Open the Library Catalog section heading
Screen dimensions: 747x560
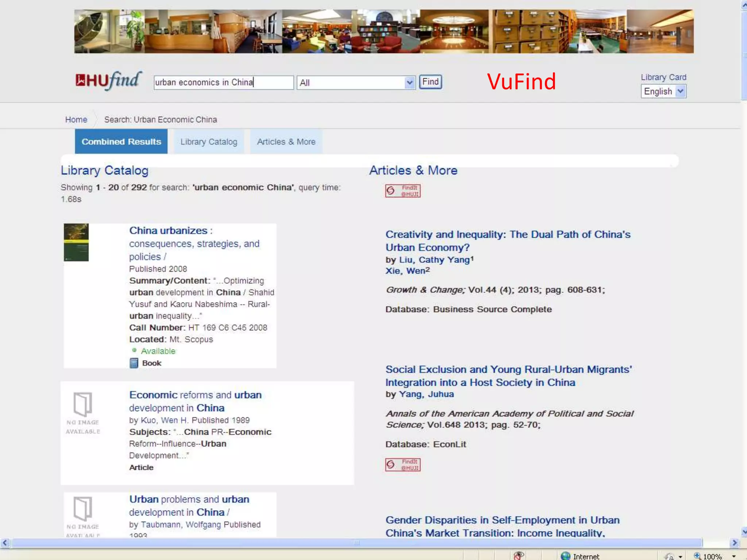coord(105,170)
